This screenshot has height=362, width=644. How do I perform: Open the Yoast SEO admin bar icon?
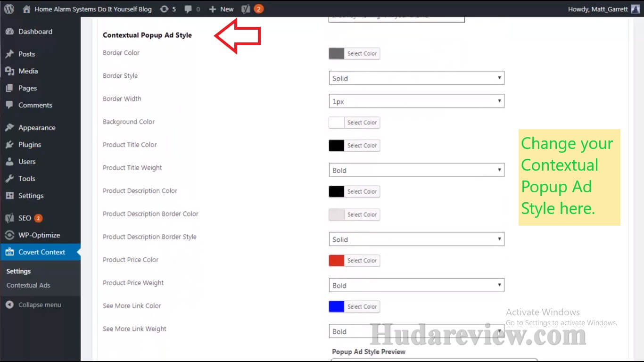point(246,9)
